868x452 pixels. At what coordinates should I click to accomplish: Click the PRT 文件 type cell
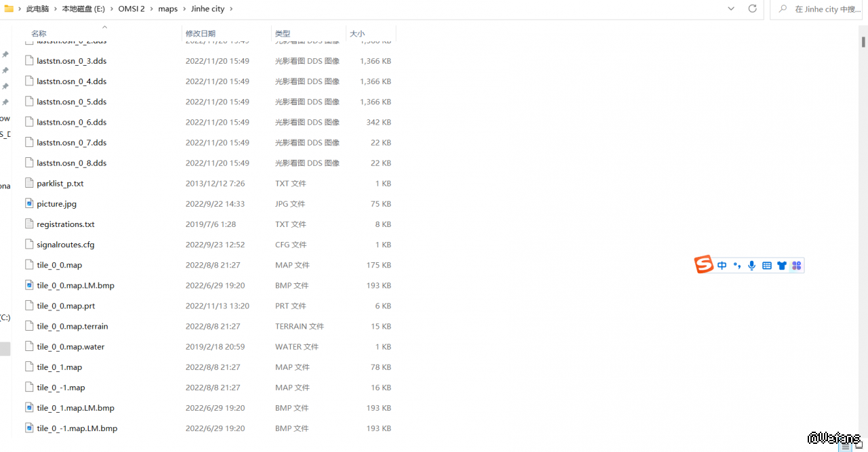(291, 306)
